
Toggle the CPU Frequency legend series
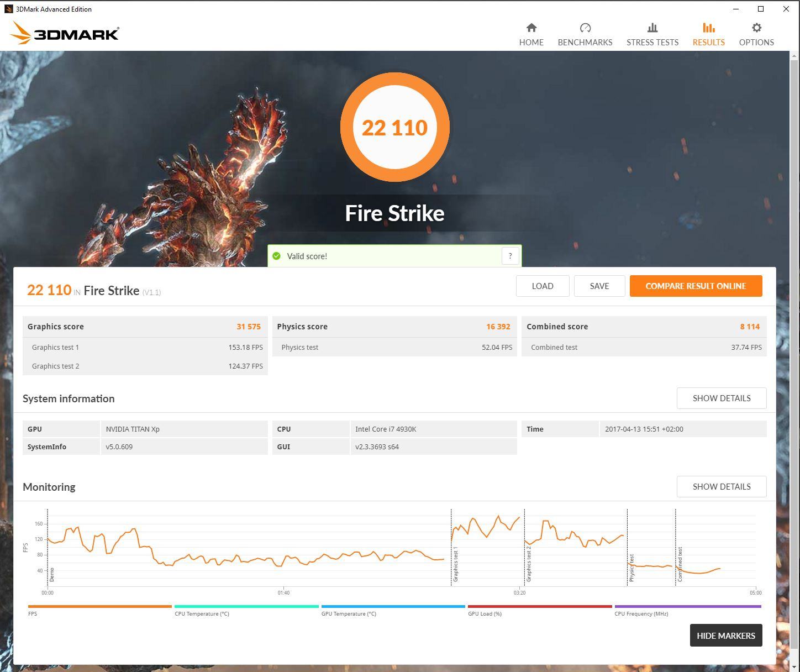(x=688, y=611)
